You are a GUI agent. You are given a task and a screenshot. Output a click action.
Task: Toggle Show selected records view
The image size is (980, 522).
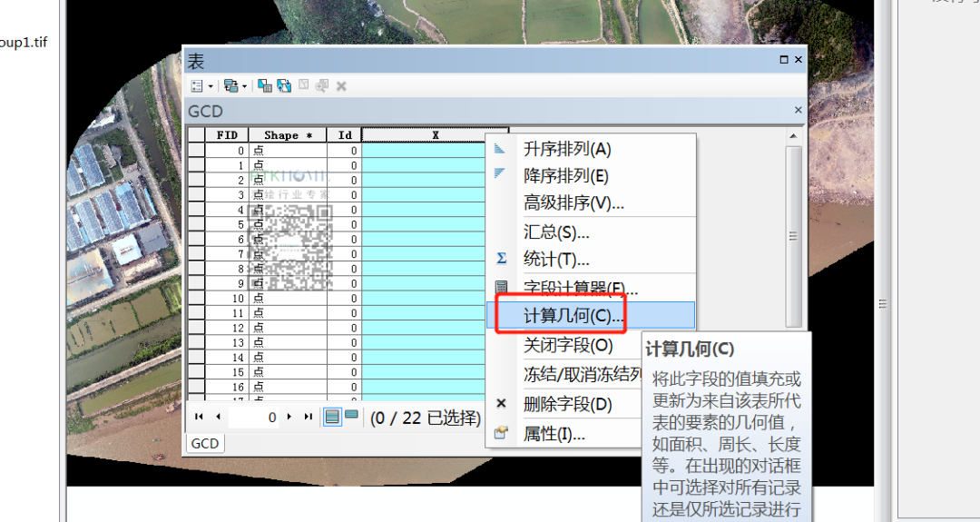click(351, 416)
